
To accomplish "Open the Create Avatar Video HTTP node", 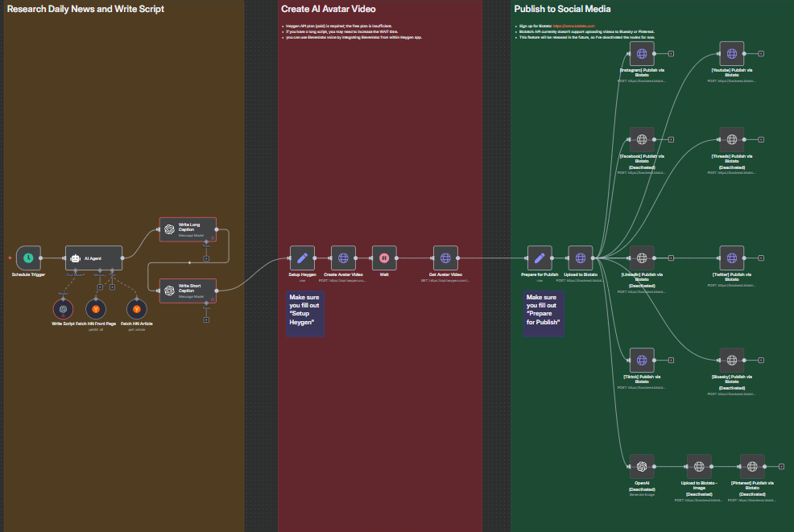I will tap(343, 258).
